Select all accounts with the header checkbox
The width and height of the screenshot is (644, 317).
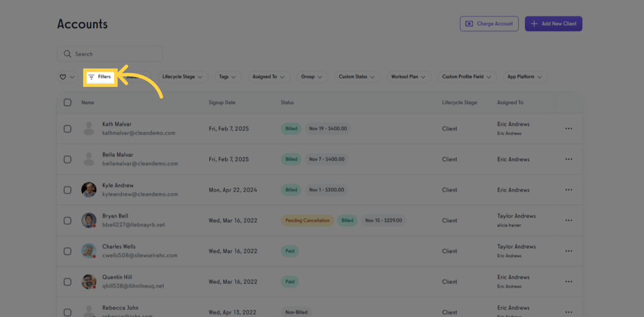pyautogui.click(x=67, y=102)
